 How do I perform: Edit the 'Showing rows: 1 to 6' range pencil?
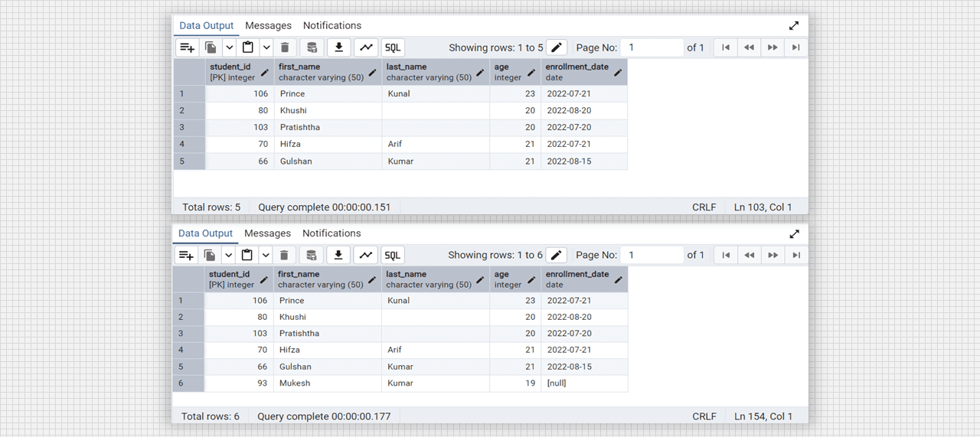click(x=557, y=255)
